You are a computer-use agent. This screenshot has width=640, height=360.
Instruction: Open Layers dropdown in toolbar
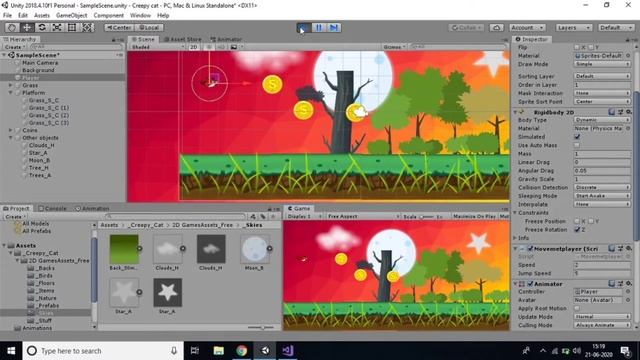(x=573, y=27)
